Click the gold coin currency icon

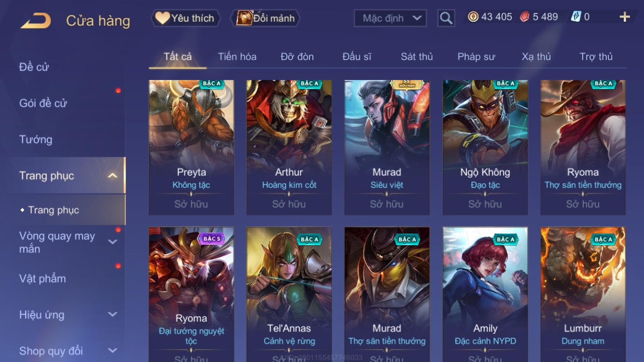[x=473, y=17]
